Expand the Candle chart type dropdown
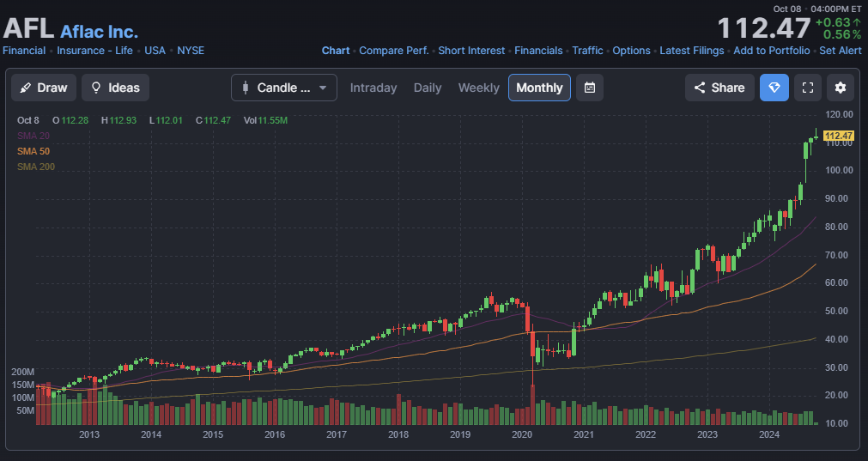Image resolution: width=868 pixels, height=461 pixels. point(284,88)
